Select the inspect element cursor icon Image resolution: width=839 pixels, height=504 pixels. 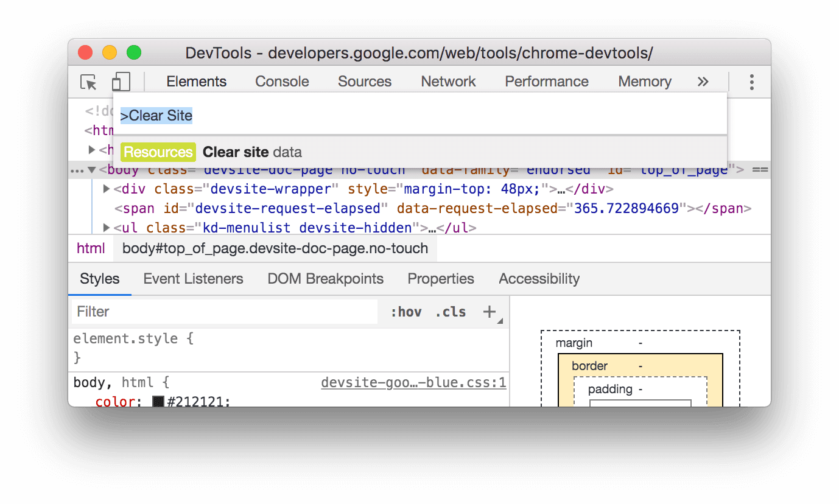[89, 81]
